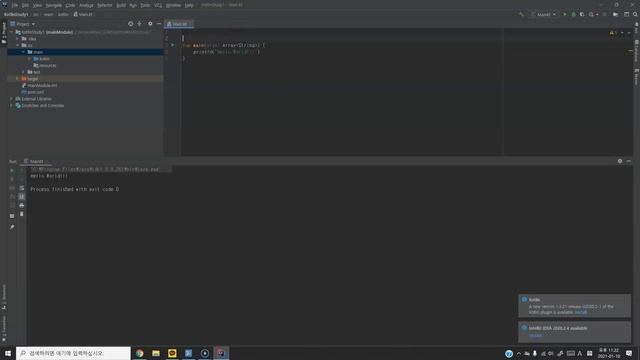640x360 pixels.
Task: Clear console output with trash icon
Action: (x=22, y=213)
